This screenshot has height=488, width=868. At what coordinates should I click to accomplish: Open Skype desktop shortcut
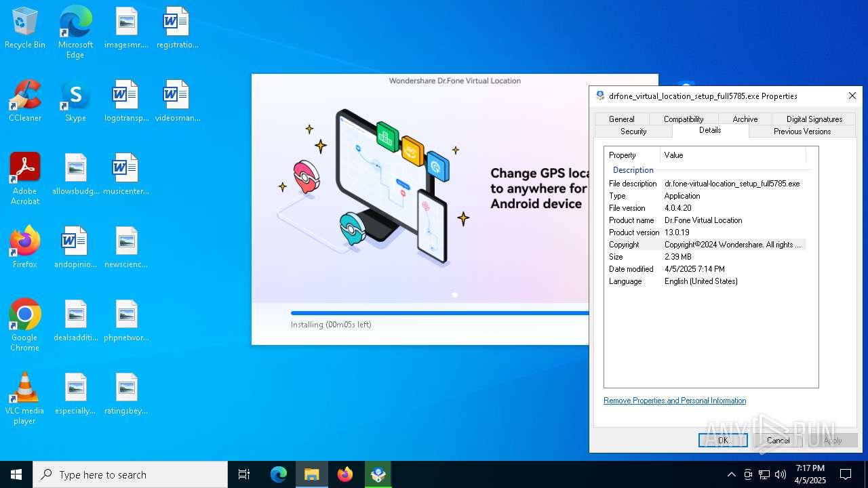[75, 102]
